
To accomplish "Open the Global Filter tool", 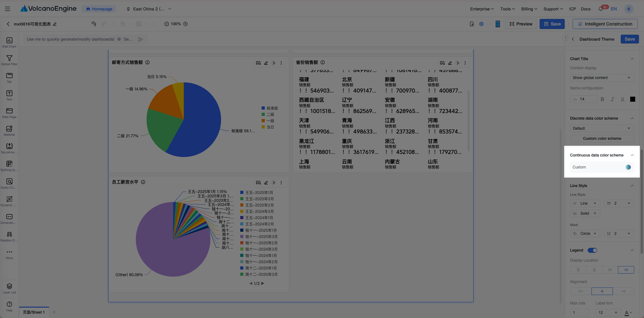I will coord(9,60).
